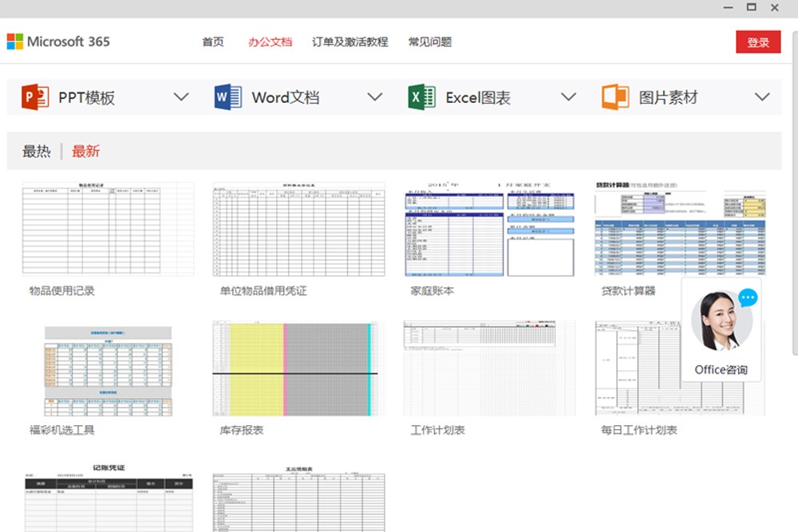This screenshot has width=798, height=532.
Task: Open the 家庭账本 template thumbnail
Action: point(490,228)
